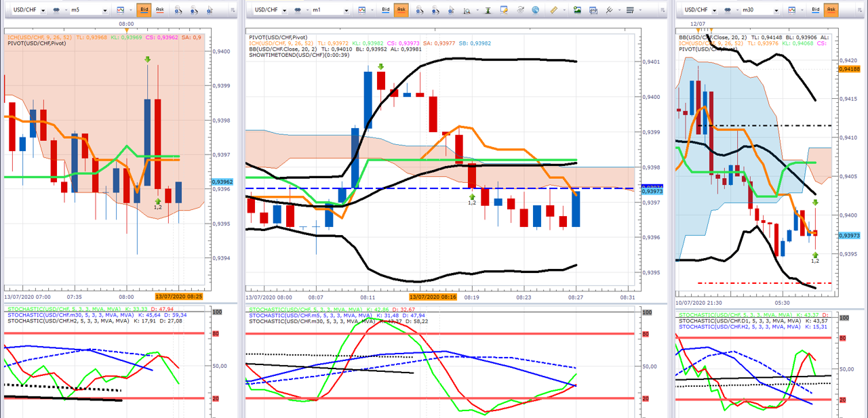Open toolbar overflow options on m1 chart
The width and height of the screenshot is (868, 418).
tap(663, 11)
